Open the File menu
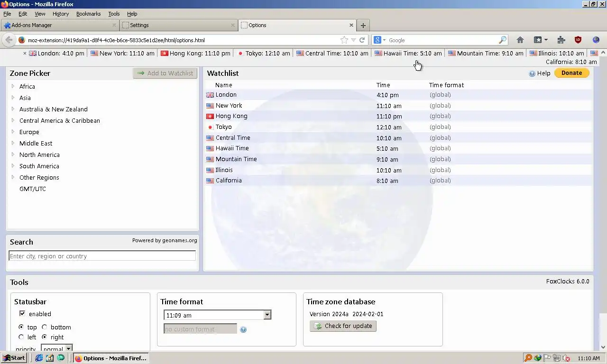607x364 pixels. click(x=7, y=14)
